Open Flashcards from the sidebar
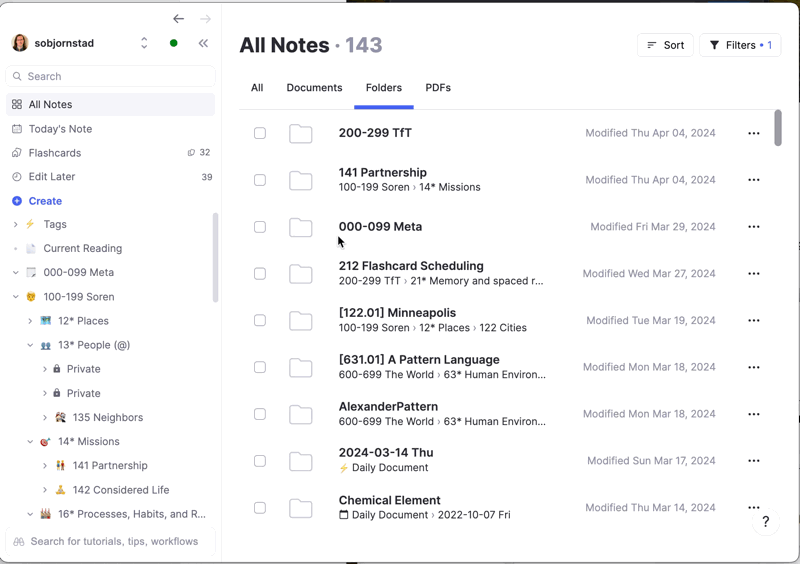This screenshot has width=800, height=564. pyautogui.click(x=55, y=153)
